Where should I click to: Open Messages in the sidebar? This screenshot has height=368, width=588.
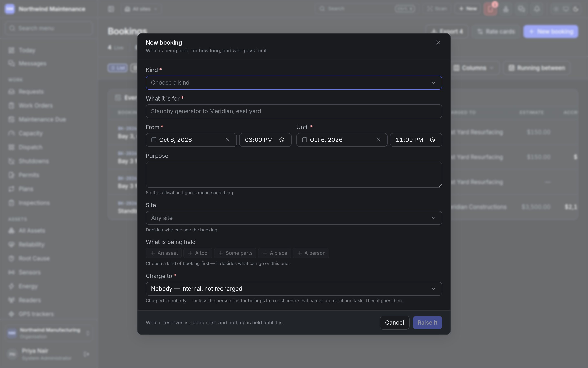coord(32,64)
